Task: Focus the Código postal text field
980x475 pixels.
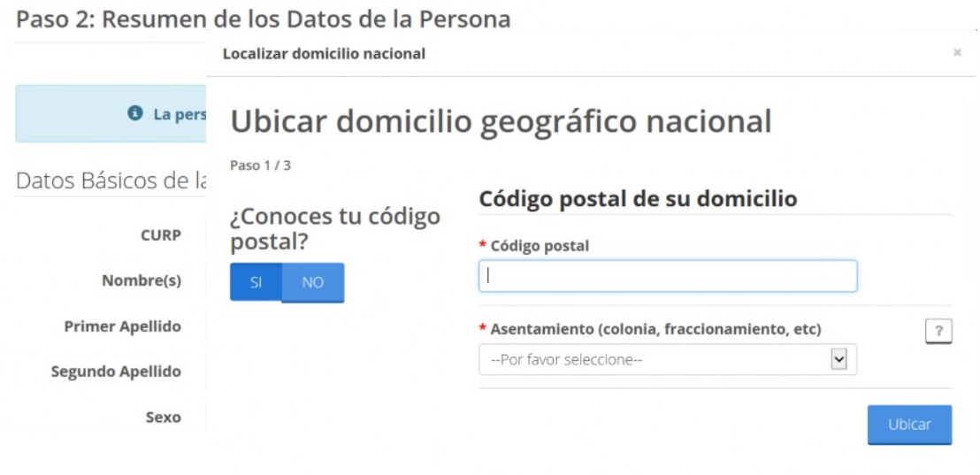Action: point(668,276)
